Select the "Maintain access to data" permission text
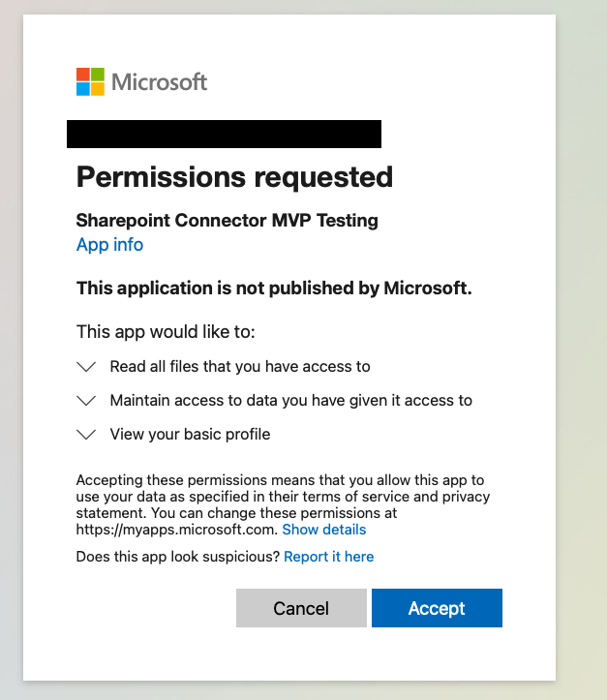 tap(290, 400)
